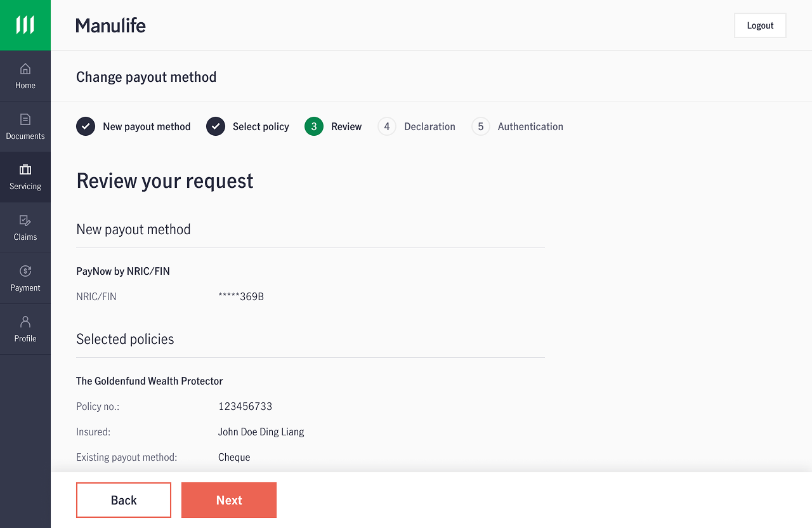
Task: Return to the New payout method step label
Action: (147, 126)
